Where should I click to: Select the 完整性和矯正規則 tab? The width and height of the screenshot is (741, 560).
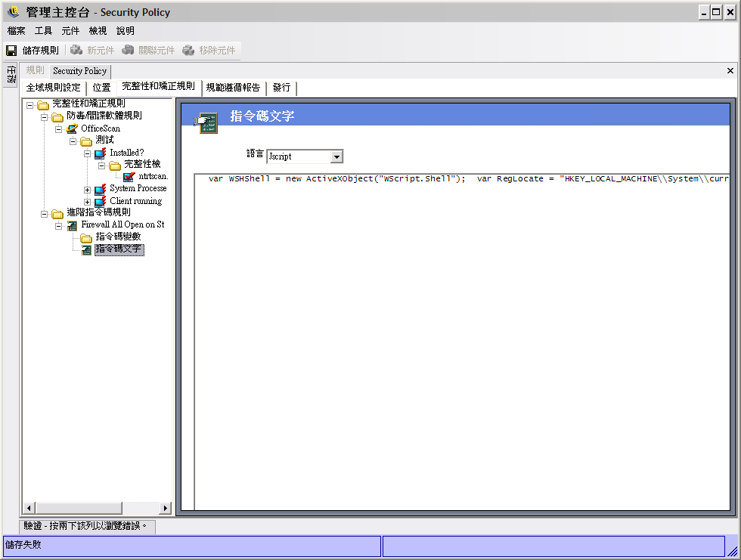point(158,86)
